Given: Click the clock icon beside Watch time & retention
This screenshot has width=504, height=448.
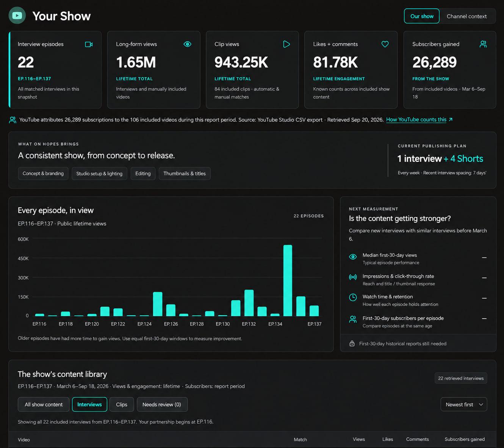Looking at the screenshot, I should 353,298.
